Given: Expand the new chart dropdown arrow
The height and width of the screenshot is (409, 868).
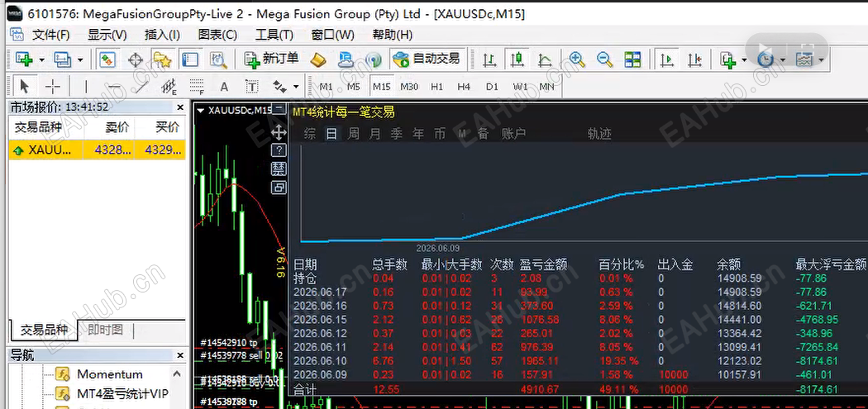Looking at the screenshot, I should coord(41,59).
